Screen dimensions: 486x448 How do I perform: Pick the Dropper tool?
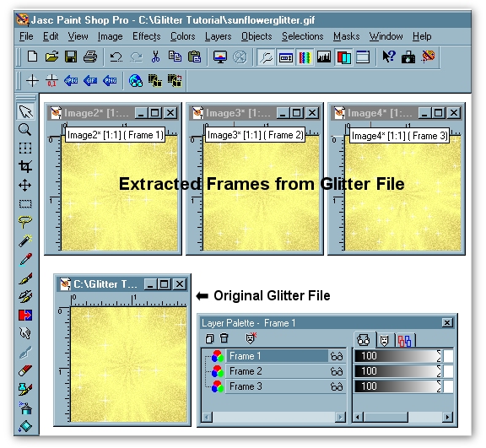24,260
